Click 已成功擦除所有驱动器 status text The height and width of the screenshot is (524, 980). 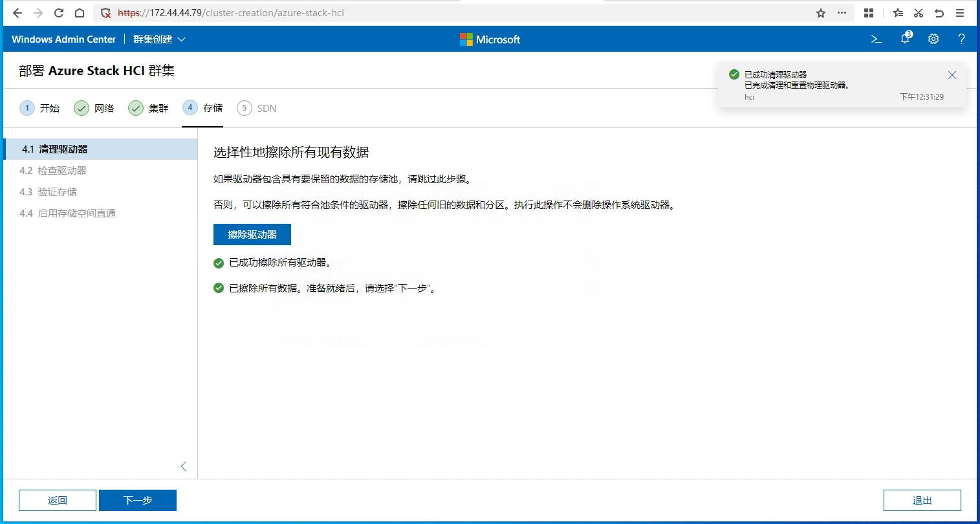coord(281,263)
